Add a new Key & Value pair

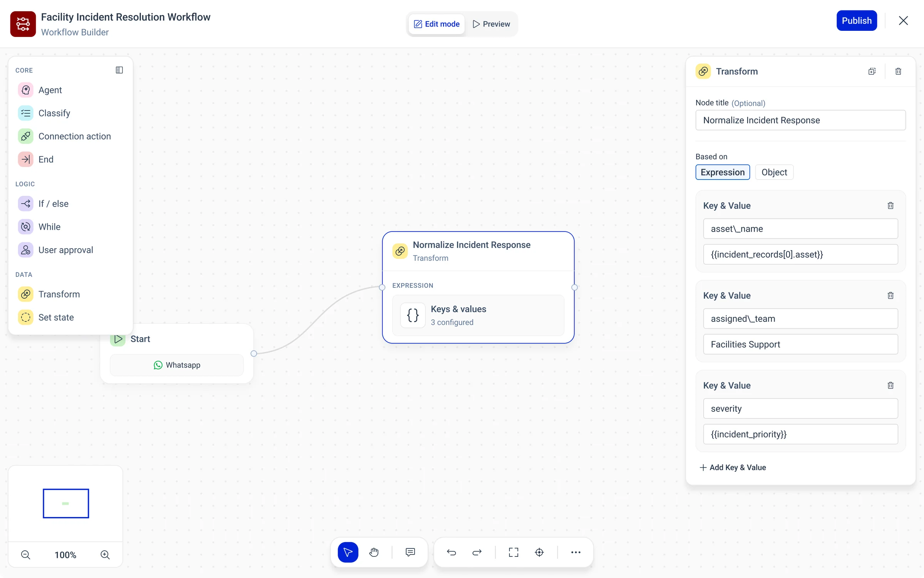click(x=733, y=467)
